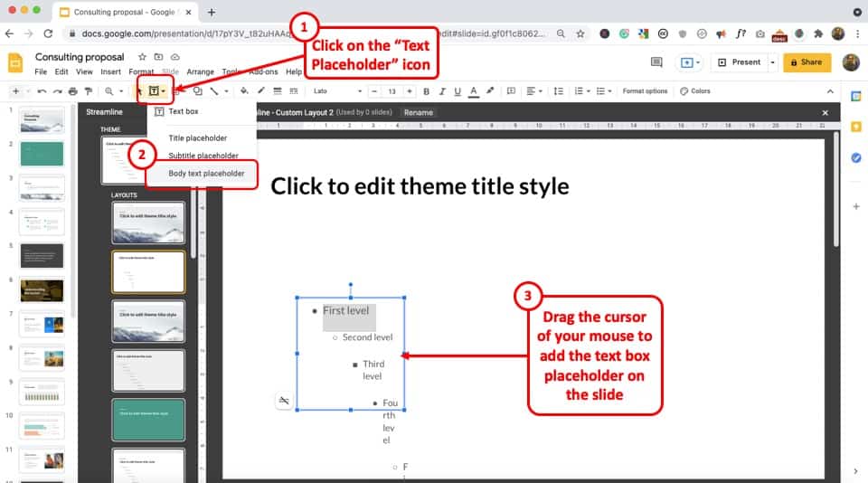Check the cloud document status icon
This screenshot has height=483, width=868.
[x=175, y=56]
